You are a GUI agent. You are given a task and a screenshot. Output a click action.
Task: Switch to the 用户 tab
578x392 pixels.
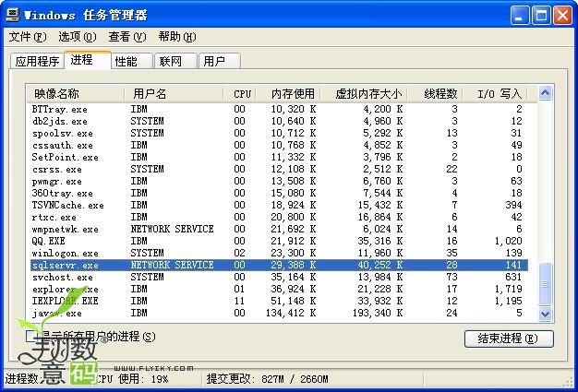[220, 61]
